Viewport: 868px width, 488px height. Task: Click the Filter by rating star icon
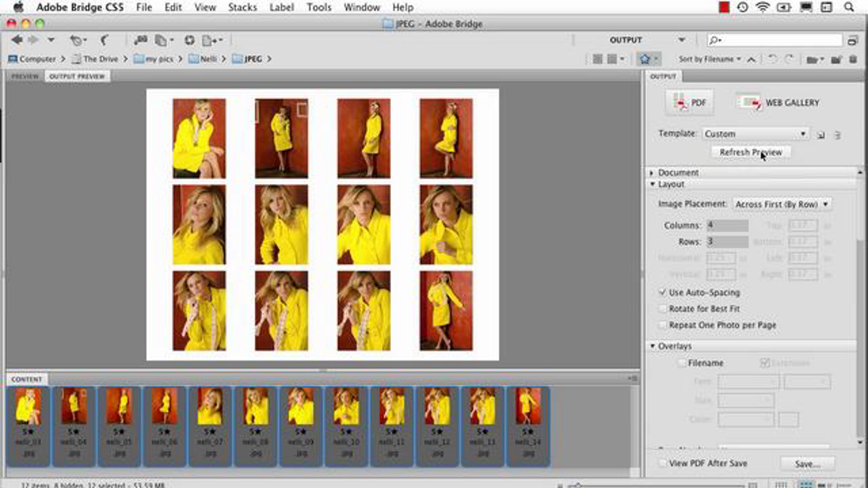point(645,59)
